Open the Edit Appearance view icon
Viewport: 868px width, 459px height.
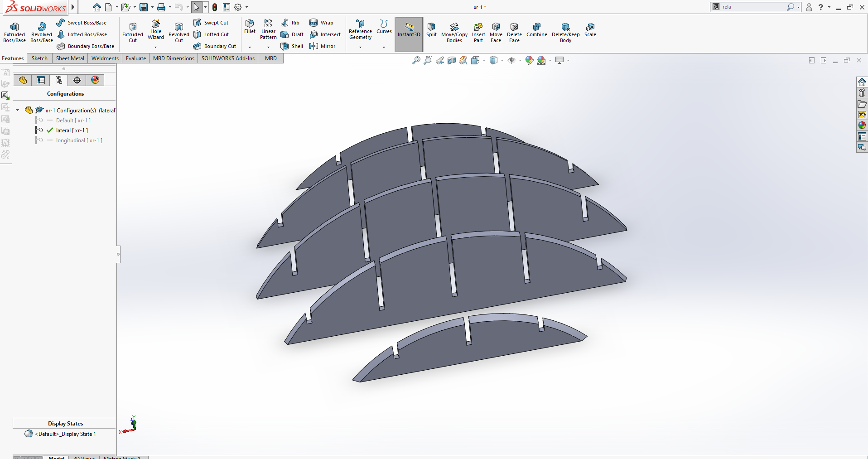pyautogui.click(x=529, y=60)
